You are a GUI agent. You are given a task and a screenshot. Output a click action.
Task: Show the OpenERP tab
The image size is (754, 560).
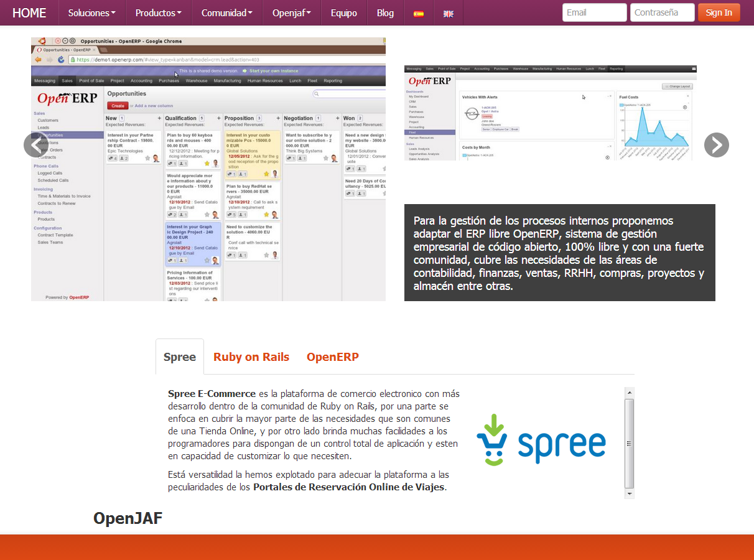333,357
